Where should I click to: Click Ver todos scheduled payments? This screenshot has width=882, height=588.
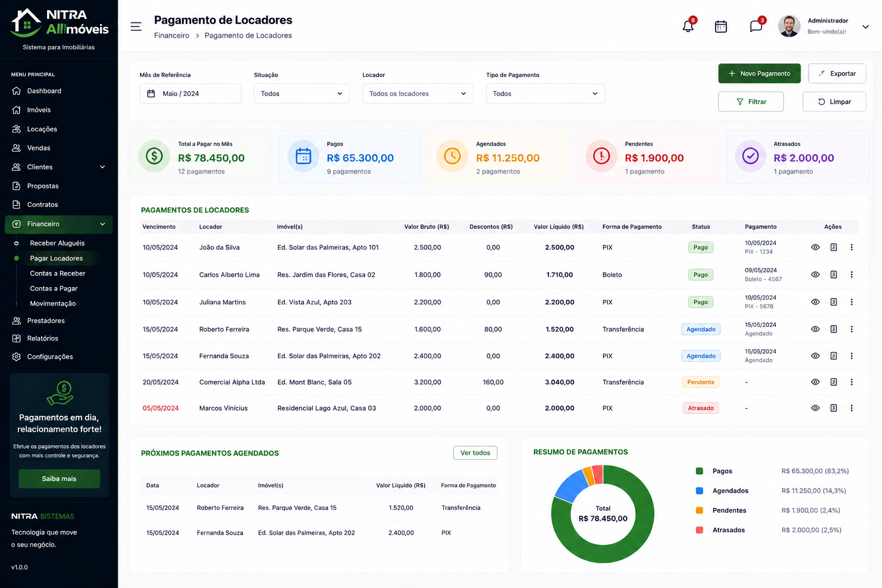475,453
